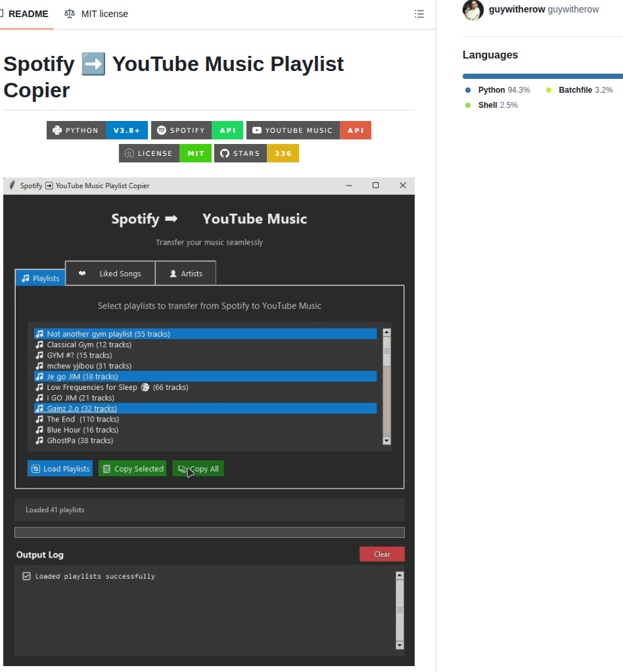Viewport: 623px width, 672px height.
Task: Maximize the Playlist Copier window
Action: click(376, 185)
